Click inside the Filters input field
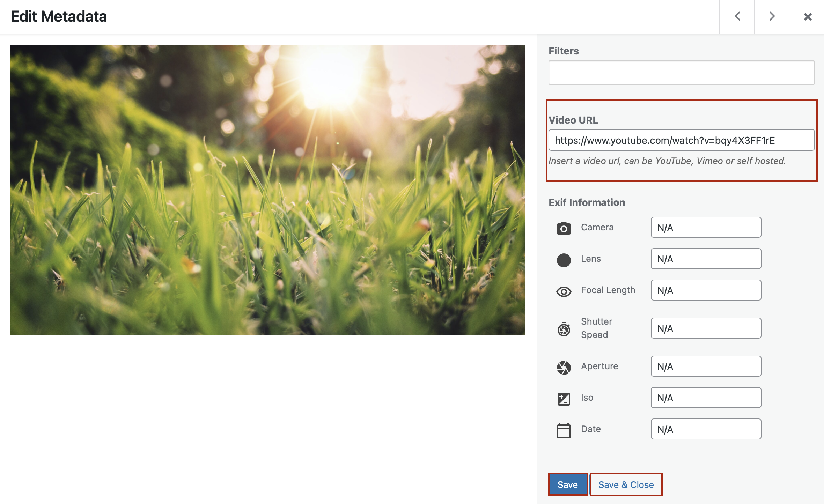This screenshot has width=824, height=504. pyautogui.click(x=681, y=72)
